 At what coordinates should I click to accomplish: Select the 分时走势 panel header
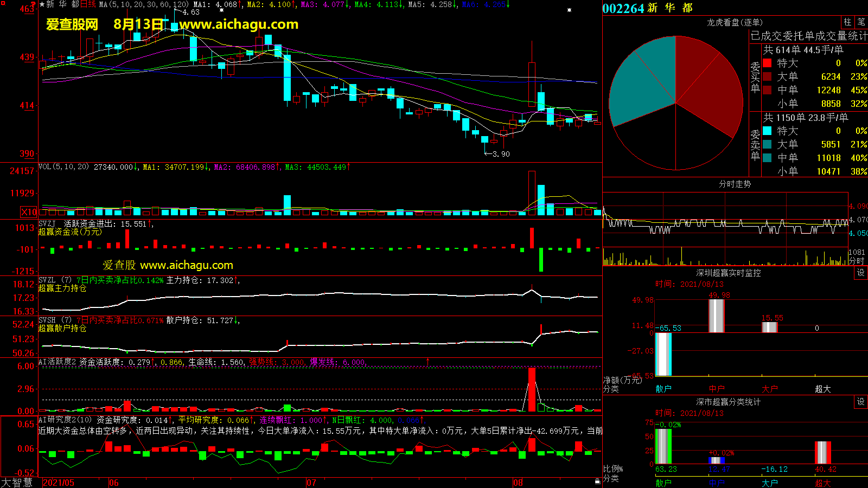(735, 184)
